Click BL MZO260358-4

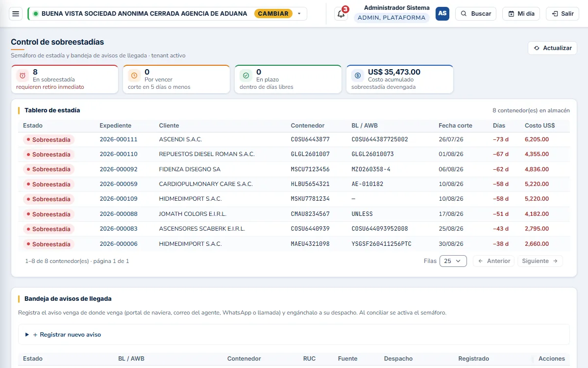pos(371,169)
